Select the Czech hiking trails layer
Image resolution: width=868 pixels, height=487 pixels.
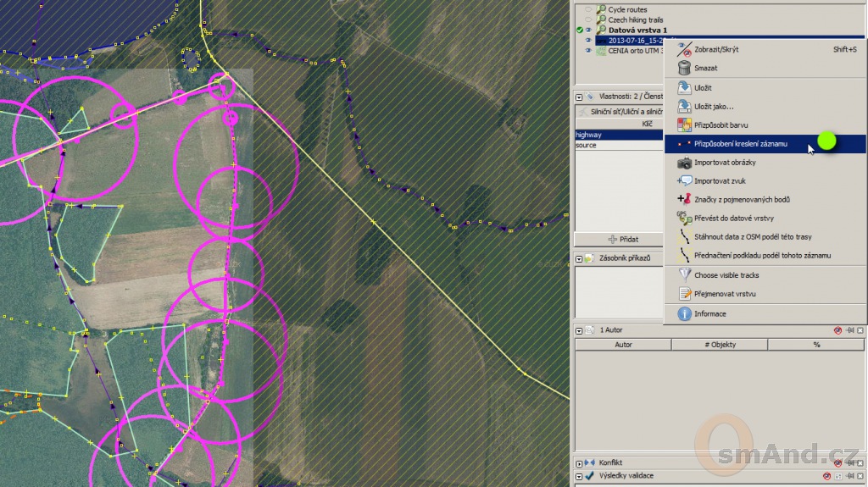pyautogui.click(x=635, y=20)
